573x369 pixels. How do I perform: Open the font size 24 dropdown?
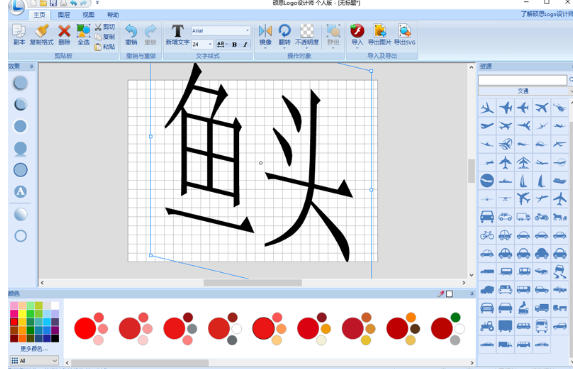click(210, 44)
